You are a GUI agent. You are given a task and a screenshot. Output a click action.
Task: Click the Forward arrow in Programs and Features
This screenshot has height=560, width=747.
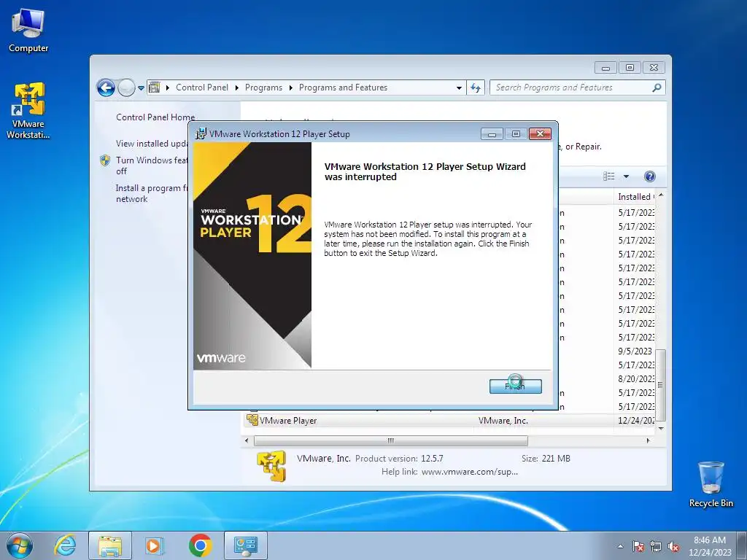[126, 87]
